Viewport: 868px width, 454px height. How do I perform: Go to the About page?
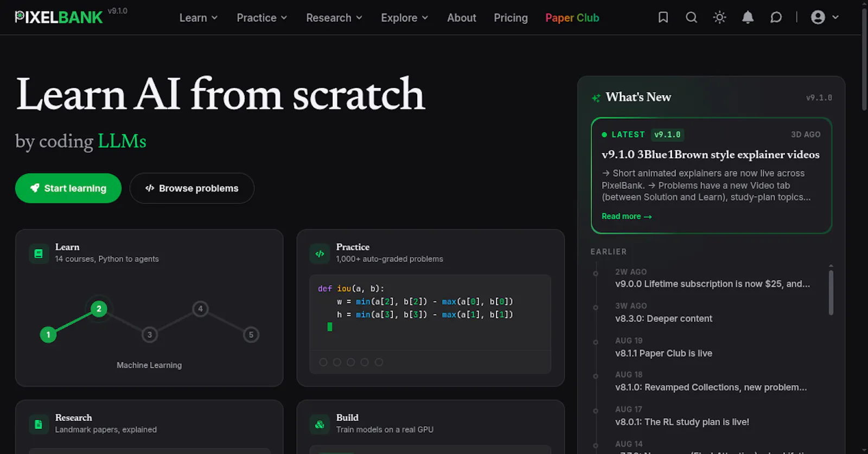pos(462,18)
